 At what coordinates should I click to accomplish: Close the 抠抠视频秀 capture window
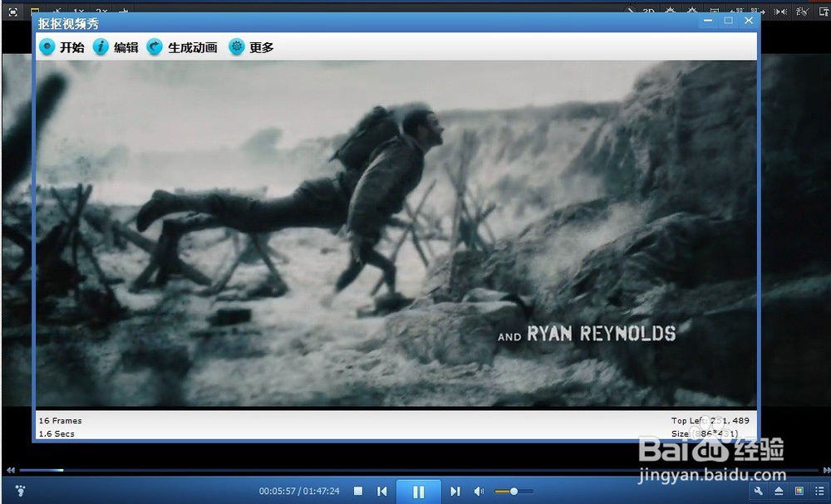click(749, 20)
